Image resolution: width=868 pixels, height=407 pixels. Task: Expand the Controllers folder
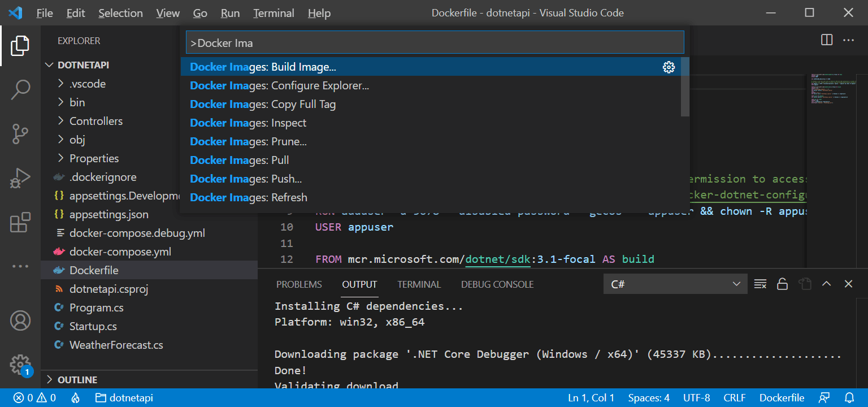(x=96, y=121)
